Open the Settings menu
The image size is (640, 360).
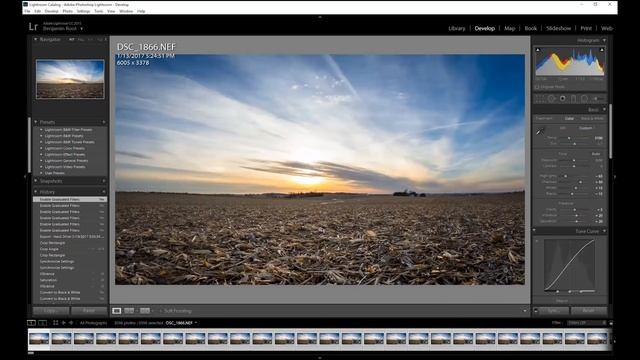click(x=83, y=11)
